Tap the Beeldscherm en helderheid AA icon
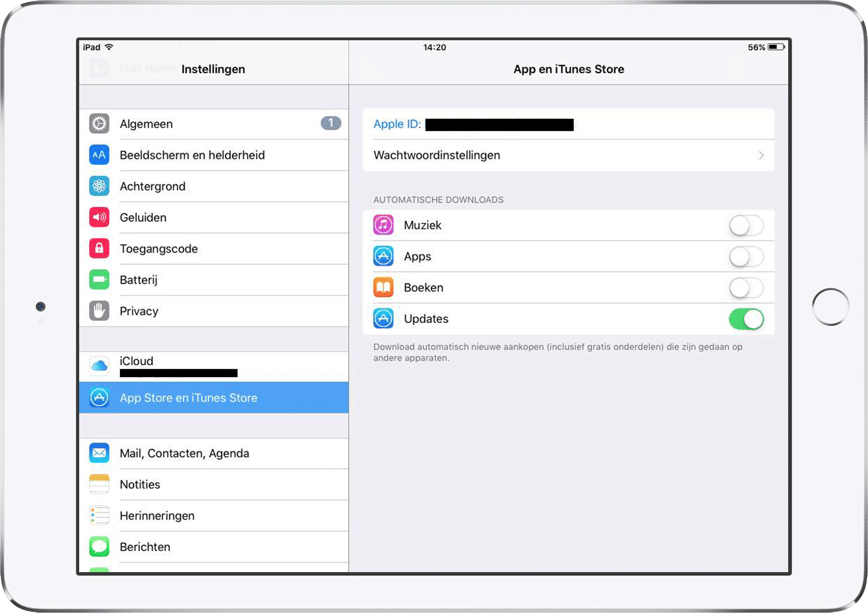 (x=99, y=155)
